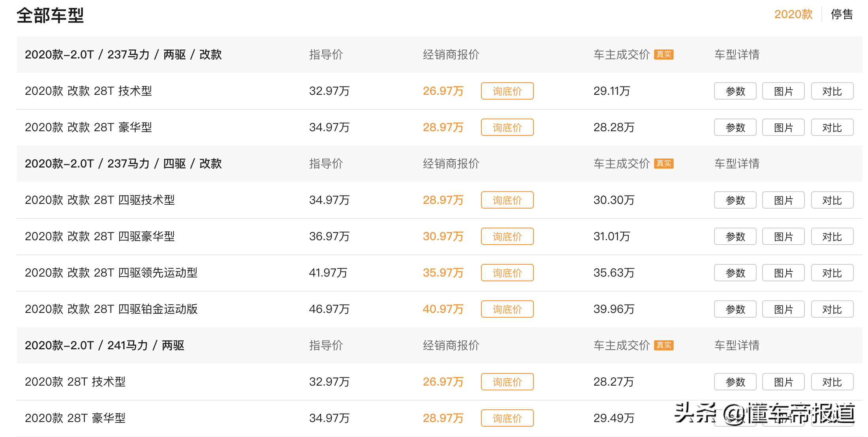Click 询底价 for 2020款 28T 豪华型
The width and height of the screenshot is (868, 437).
pyautogui.click(x=507, y=418)
